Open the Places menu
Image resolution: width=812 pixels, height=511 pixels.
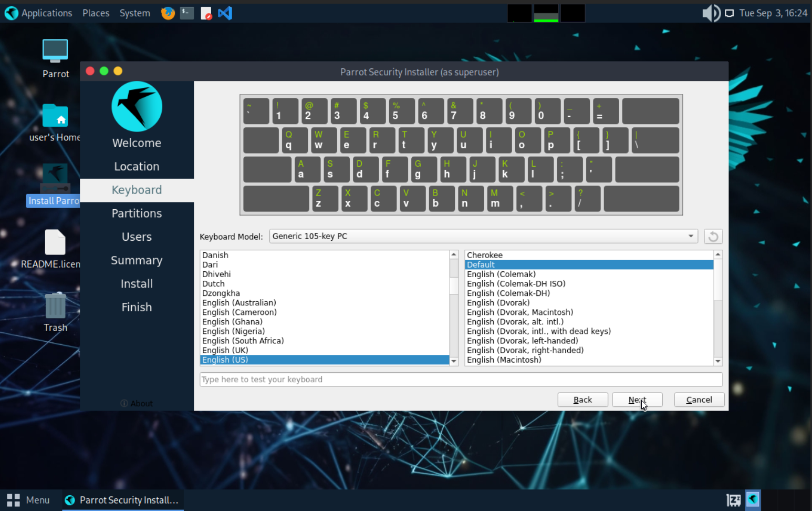pos(96,13)
